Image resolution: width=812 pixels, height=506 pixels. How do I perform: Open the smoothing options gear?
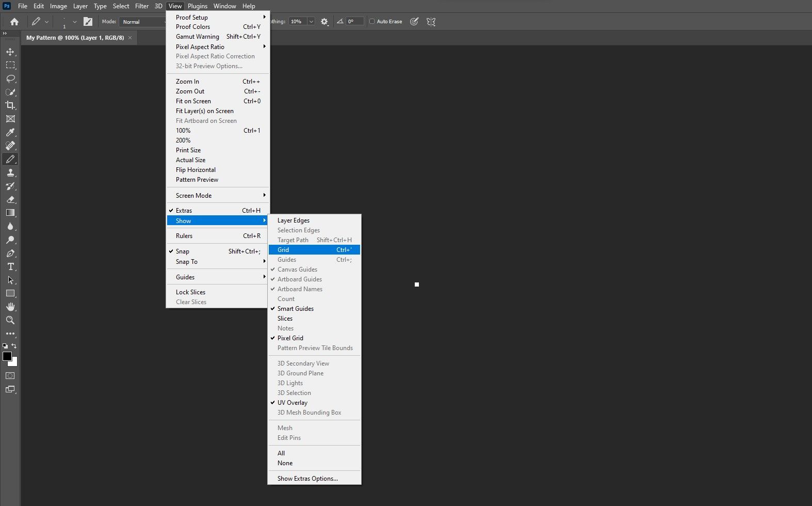point(324,22)
